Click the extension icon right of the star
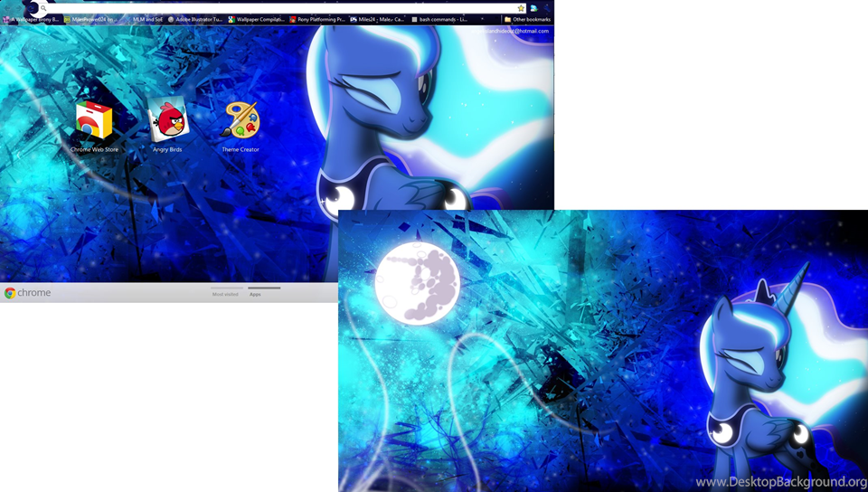868x492 pixels. tap(533, 8)
